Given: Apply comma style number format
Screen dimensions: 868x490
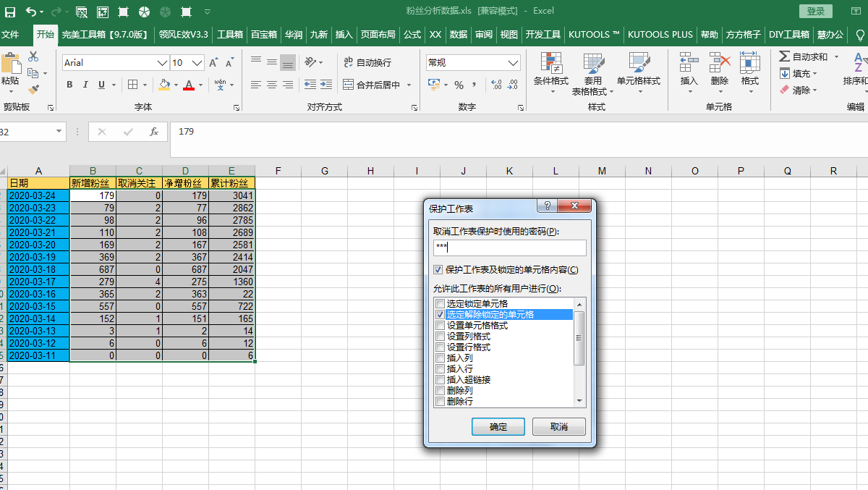Looking at the screenshot, I should [475, 85].
